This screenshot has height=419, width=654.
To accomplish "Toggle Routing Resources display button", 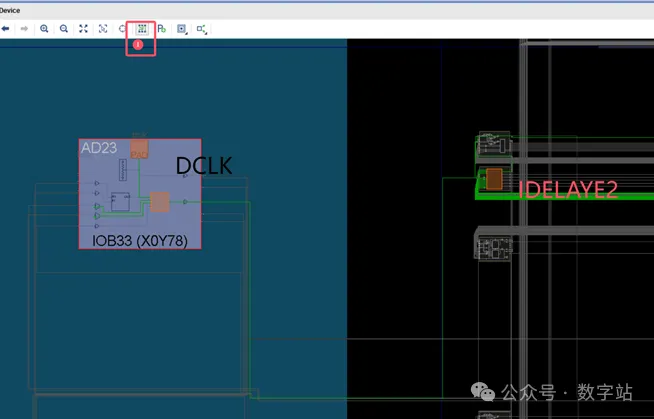I will pyautogui.click(x=142, y=29).
